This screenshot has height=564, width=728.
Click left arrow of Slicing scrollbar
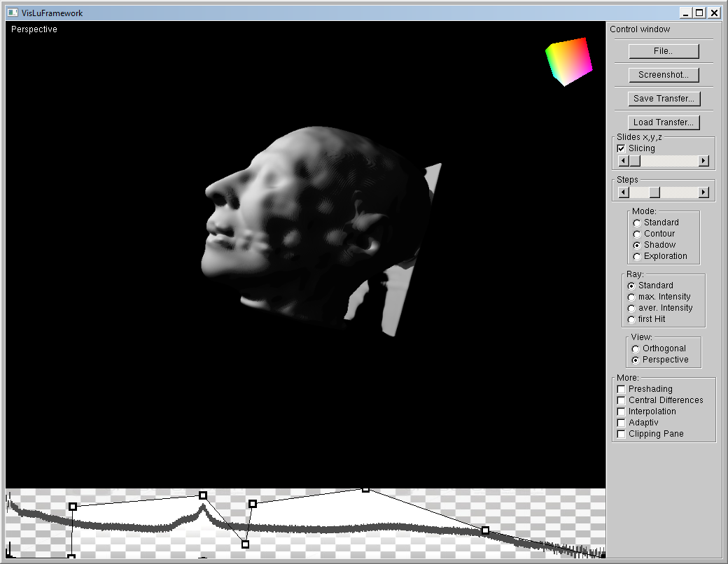coord(622,161)
